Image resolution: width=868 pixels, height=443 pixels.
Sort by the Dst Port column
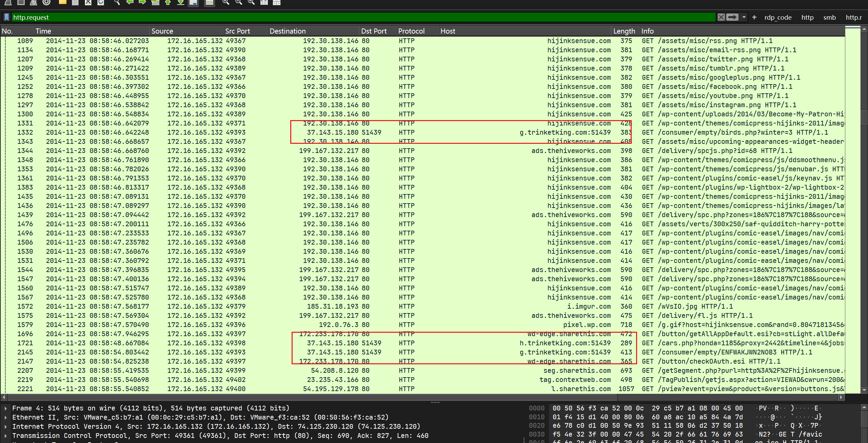coord(378,31)
